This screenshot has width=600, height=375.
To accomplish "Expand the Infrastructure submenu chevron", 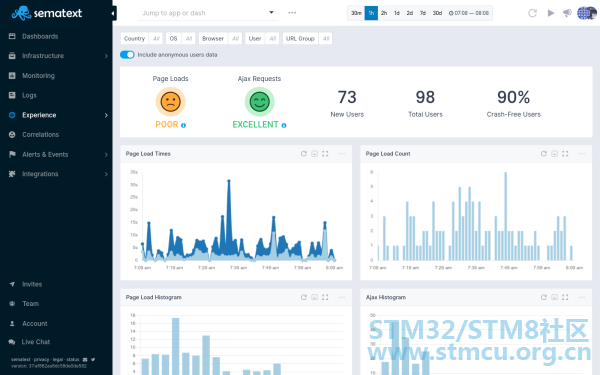I will click(106, 56).
